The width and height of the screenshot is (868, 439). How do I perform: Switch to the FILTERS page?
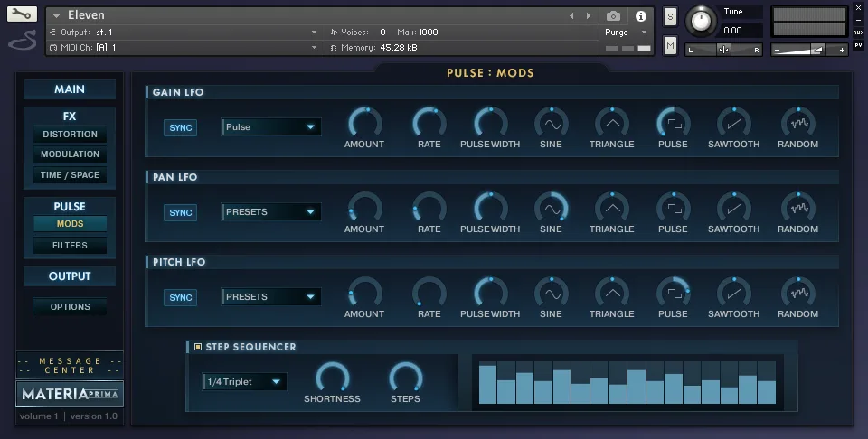(x=70, y=245)
